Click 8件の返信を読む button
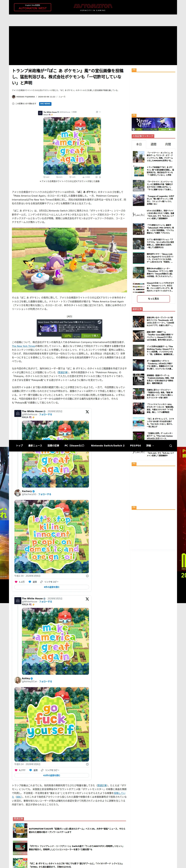This screenshot has height=868, width=186. (52, 587)
